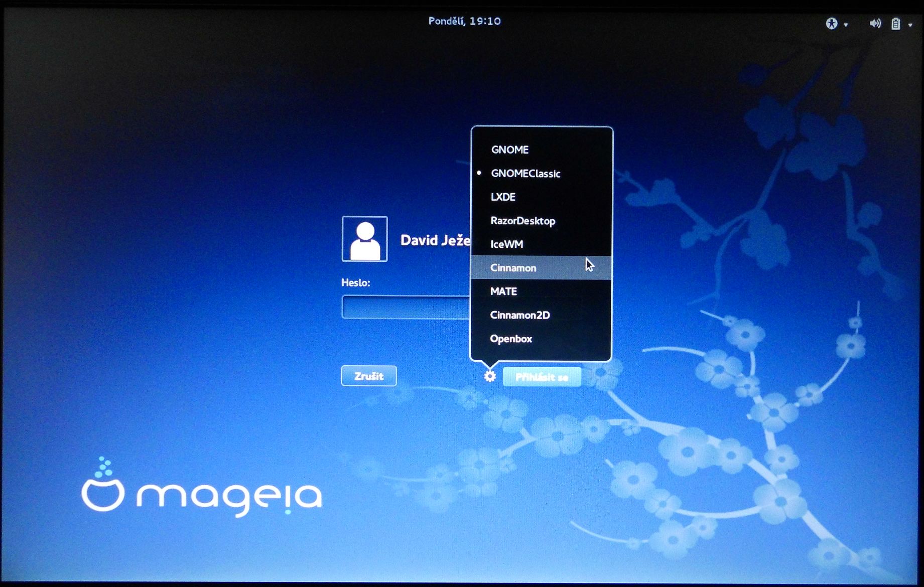Select LXDE desktop session
Viewport: 924px width, 587px height.
pyautogui.click(x=542, y=197)
